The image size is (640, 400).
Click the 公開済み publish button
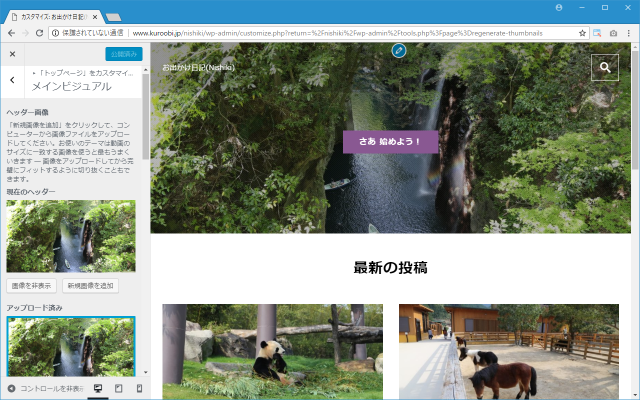123,54
